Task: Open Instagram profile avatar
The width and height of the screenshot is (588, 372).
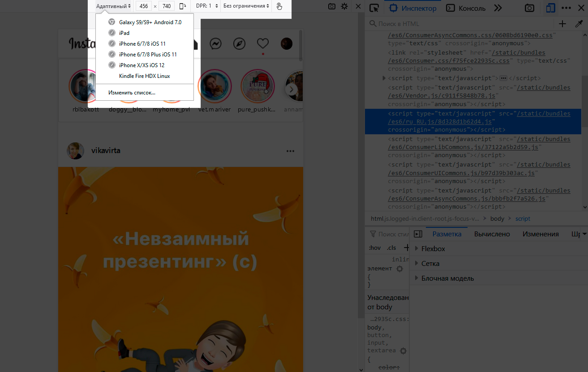Action: click(x=287, y=43)
